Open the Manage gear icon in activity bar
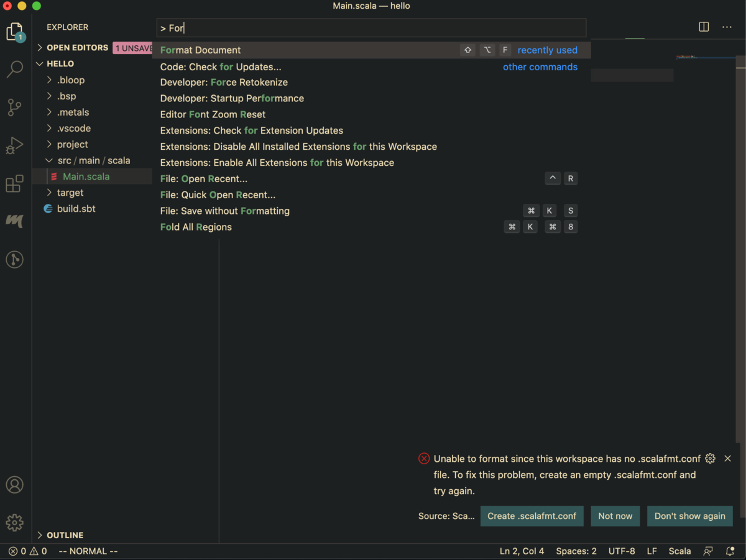 pos(15,522)
